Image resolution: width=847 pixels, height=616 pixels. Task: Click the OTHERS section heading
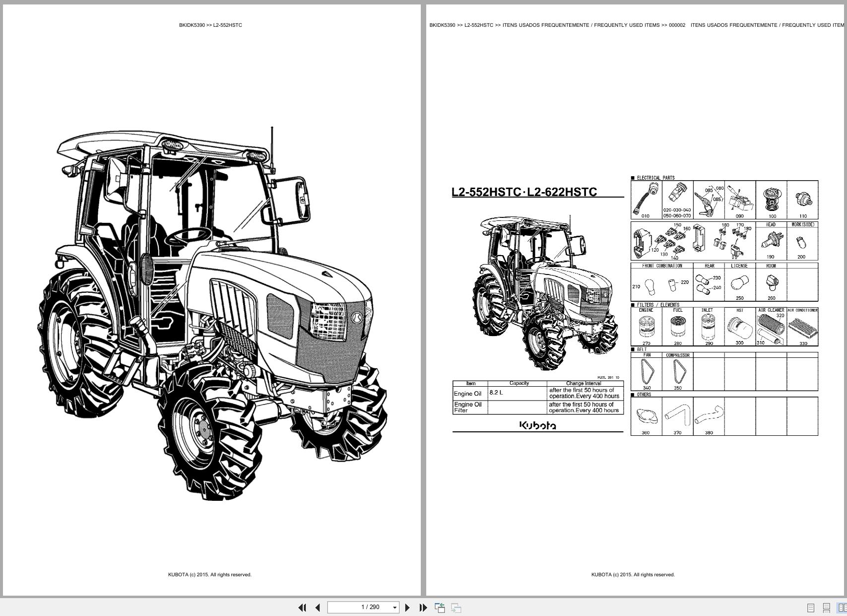pos(644,395)
